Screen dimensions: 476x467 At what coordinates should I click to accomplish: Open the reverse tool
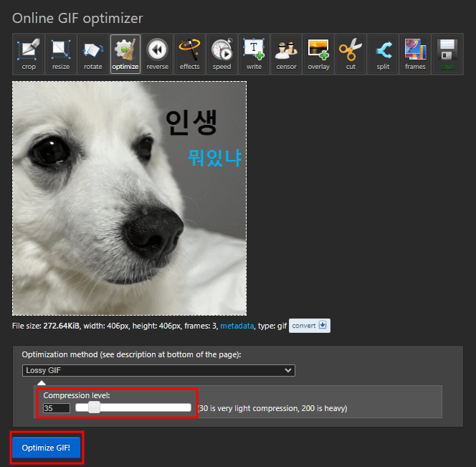pyautogui.click(x=157, y=54)
